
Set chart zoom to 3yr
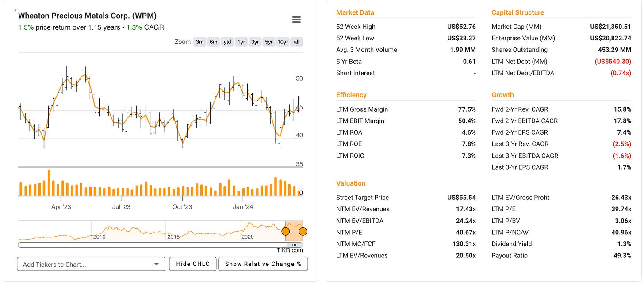coord(255,42)
